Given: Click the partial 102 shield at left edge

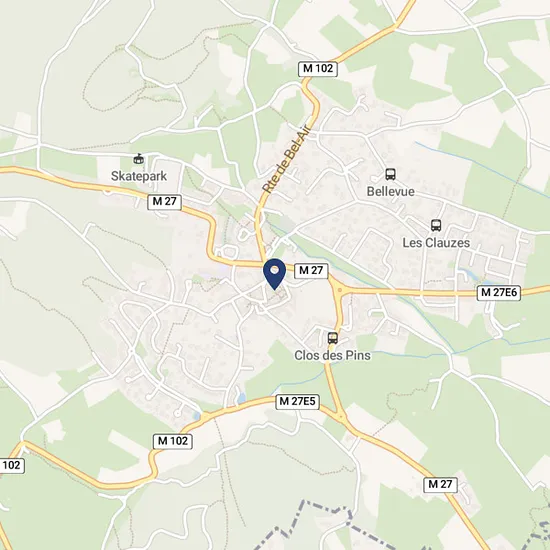Looking at the screenshot, I should [12, 465].
